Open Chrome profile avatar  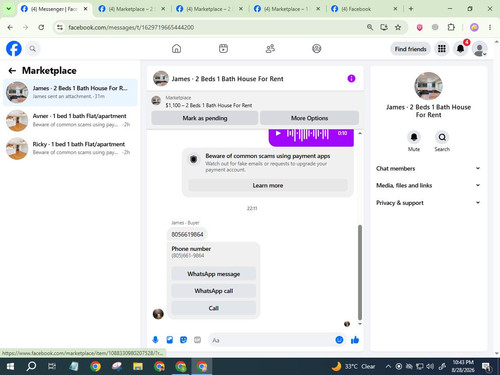click(474, 27)
